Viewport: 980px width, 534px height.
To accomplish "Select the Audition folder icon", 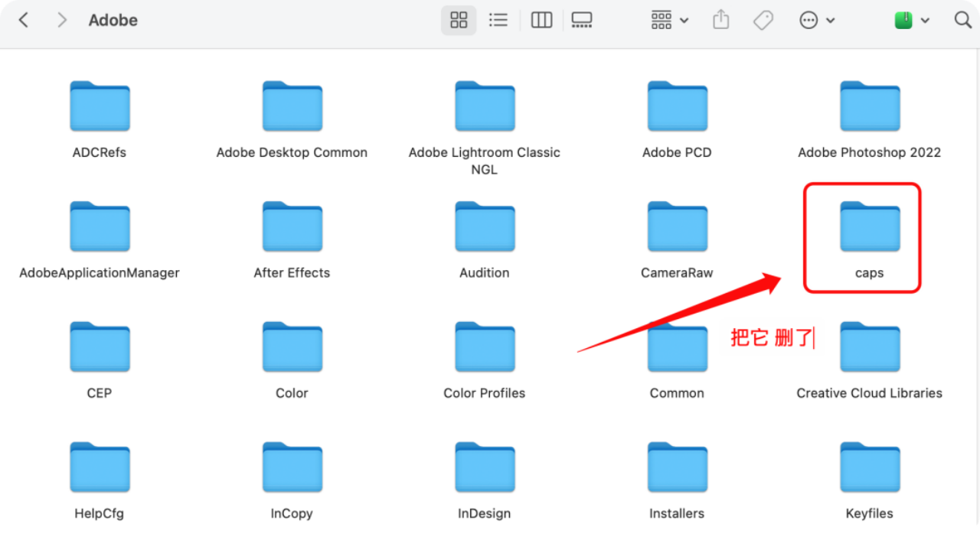I will (x=485, y=226).
